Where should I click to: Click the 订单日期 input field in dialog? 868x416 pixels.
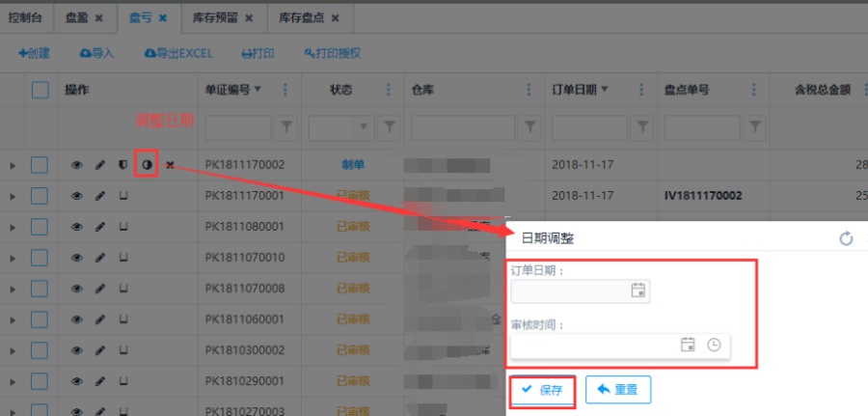pyautogui.click(x=569, y=291)
